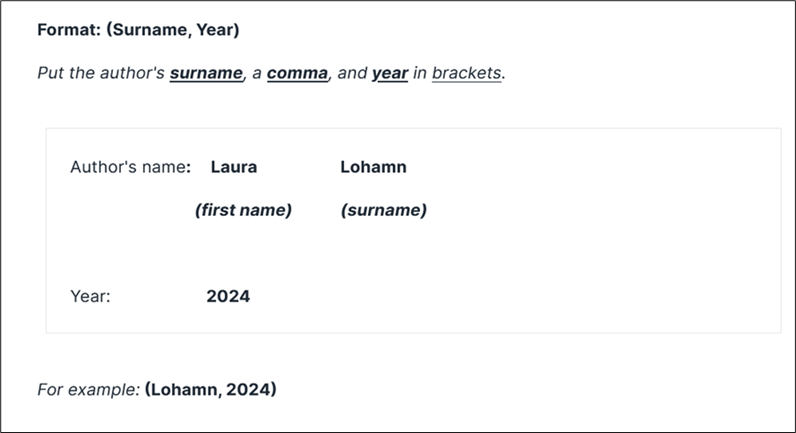Click the "Year:" label in the box

(x=90, y=296)
